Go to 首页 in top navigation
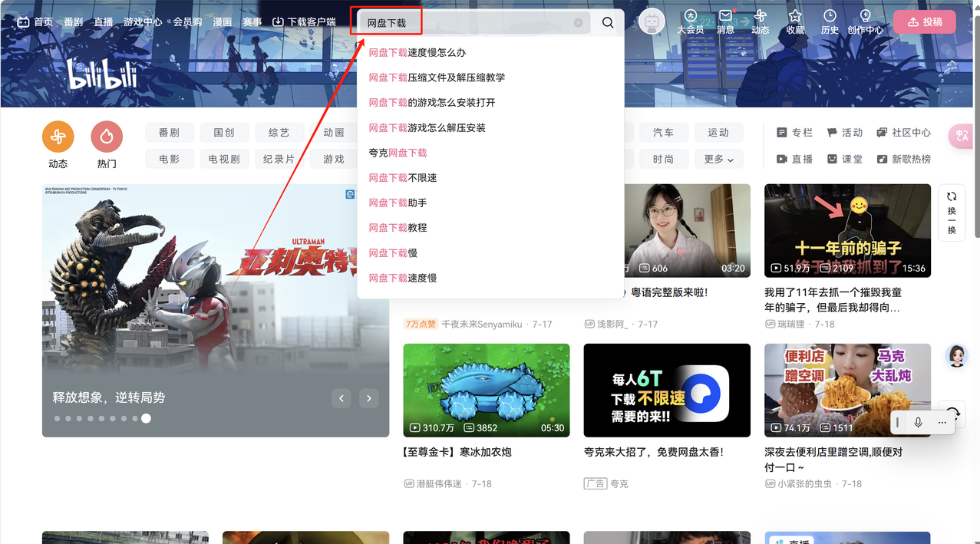980x544 pixels. (x=35, y=22)
